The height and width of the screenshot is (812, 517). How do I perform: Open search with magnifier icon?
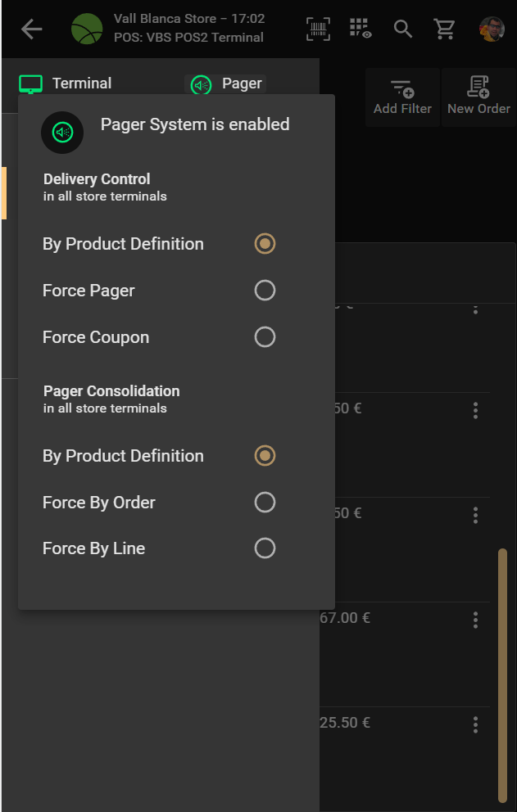click(402, 29)
